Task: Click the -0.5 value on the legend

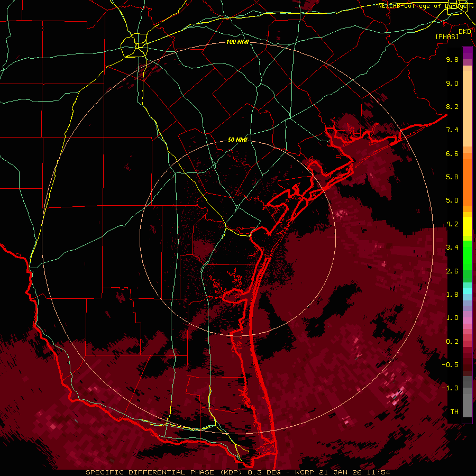Action: [x=450, y=365]
